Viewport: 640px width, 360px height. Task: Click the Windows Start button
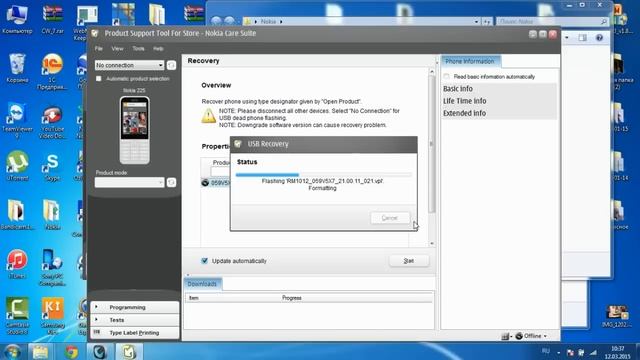point(12,351)
